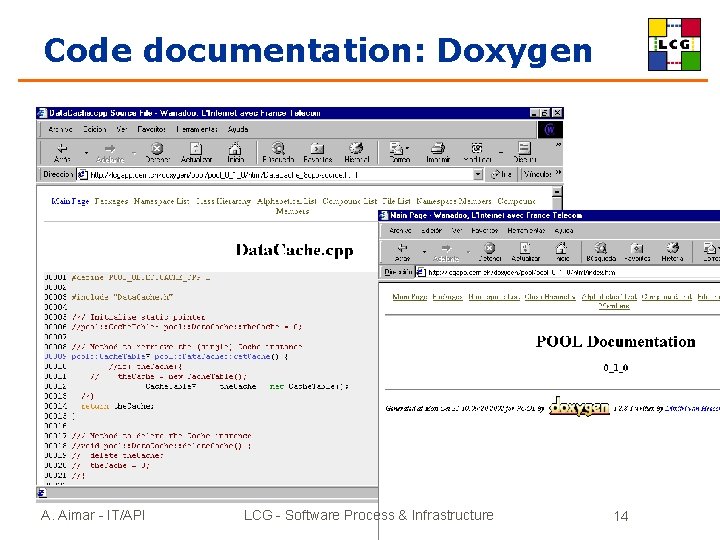This screenshot has width=720, height=540.
Task: Click address field in Main Page window
Action: pos(568,272)
